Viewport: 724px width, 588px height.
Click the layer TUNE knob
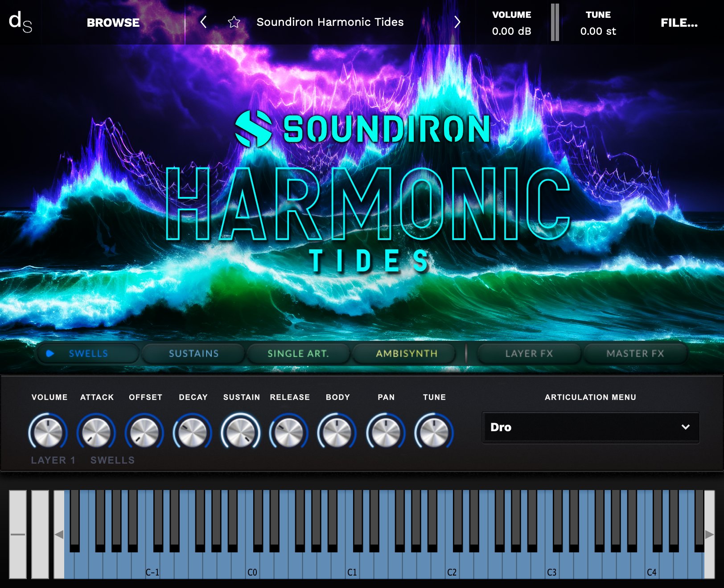[x=434, y=432]
